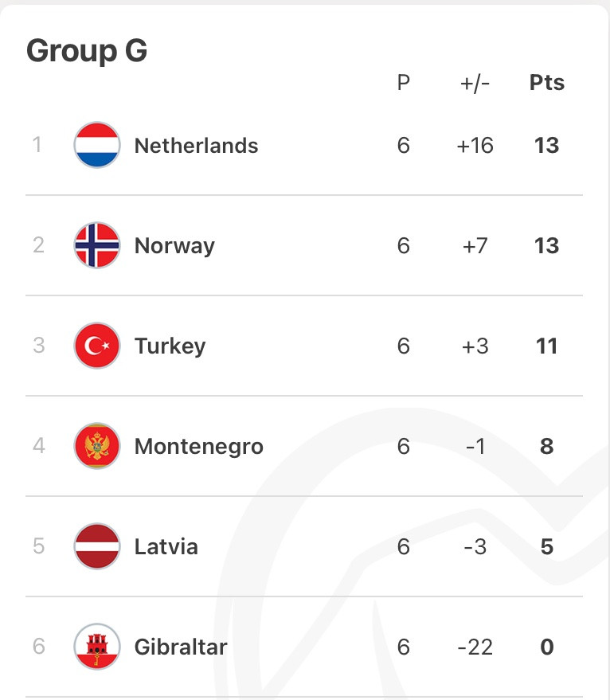Open the Gibraltar team name
The width and height of the screenshot is (610, 700).
181,647
